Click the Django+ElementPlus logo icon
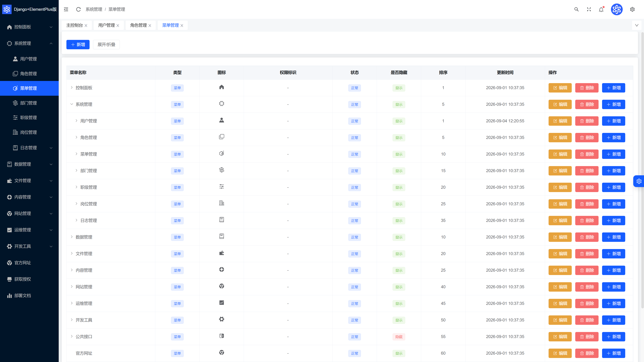 click(7, 9)
